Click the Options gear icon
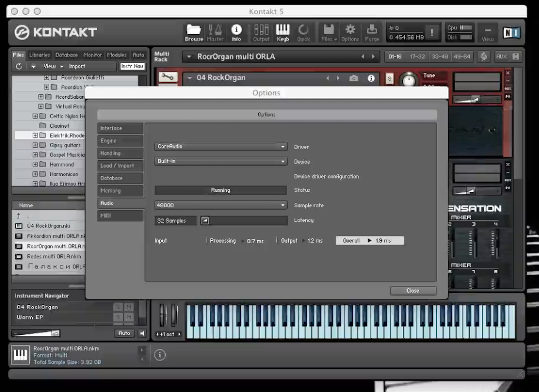Viewport: 539px width, 392px height. pos(350,33)
